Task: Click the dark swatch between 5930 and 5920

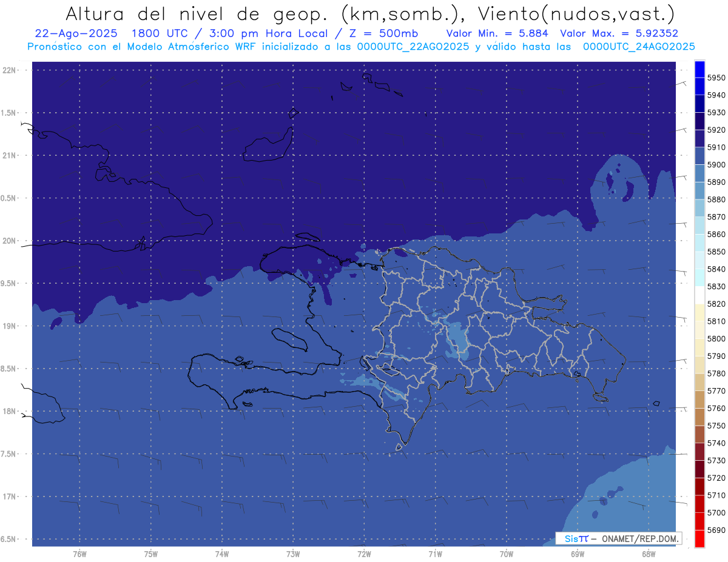Action: click(699, 121)
